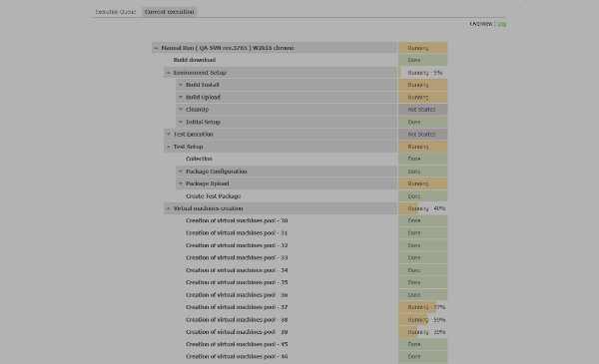Expand the Package Upload row
The image size is (599, 364).
(181, 183)
